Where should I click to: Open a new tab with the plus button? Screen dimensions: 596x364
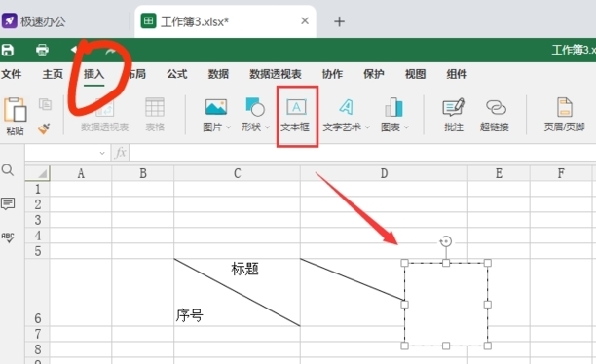point(339,21)
